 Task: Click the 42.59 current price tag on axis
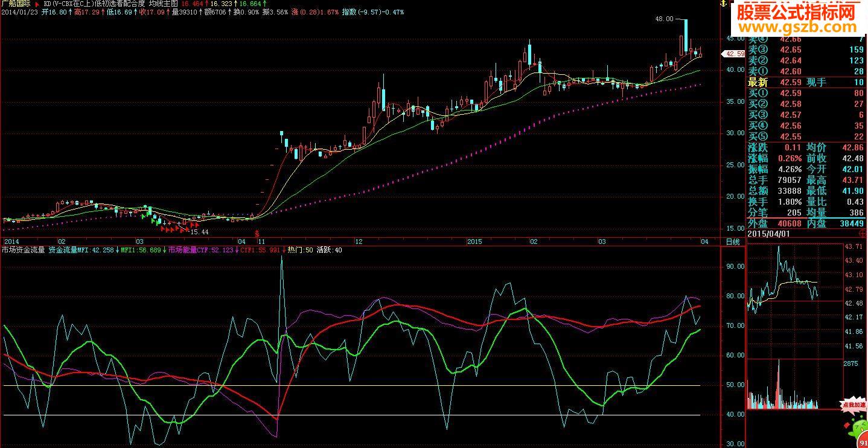pos(734,54)
